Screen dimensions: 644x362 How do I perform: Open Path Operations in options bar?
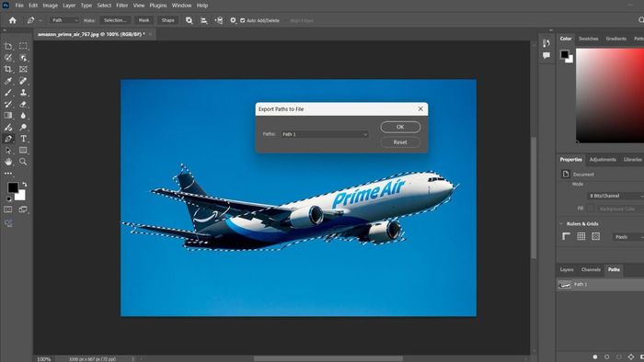click(x=189, y=20)
